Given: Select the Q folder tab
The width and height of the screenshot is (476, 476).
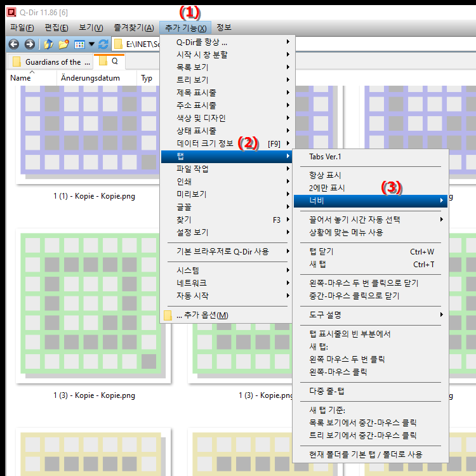Looking at the screenshot, I should pos(109,62).
